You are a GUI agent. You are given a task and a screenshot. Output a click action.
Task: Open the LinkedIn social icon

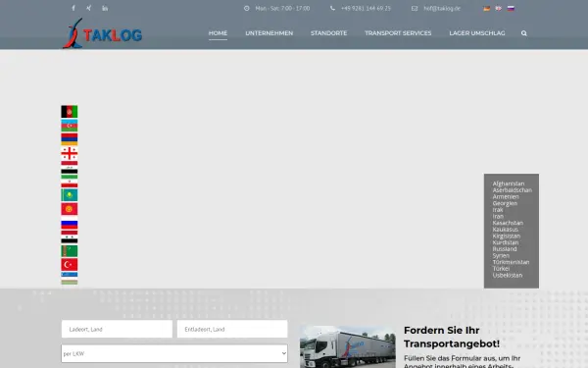pyautogui.click(x=105, y=8)
